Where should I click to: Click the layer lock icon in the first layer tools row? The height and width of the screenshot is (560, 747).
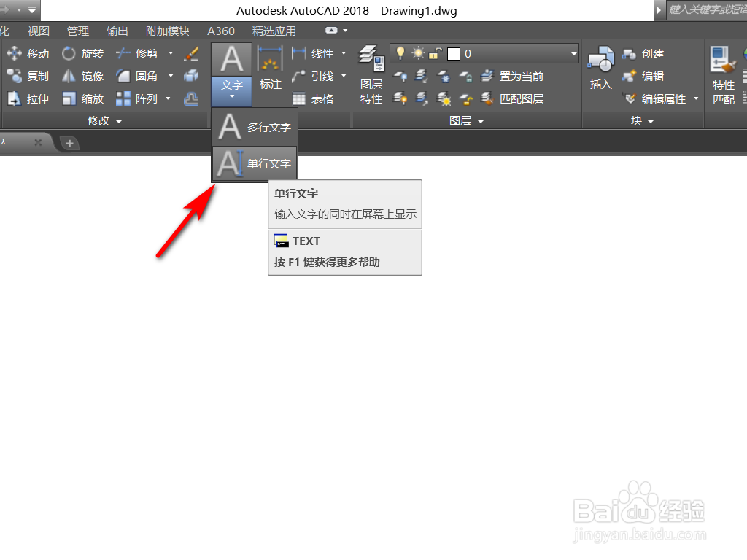point(465,76)
